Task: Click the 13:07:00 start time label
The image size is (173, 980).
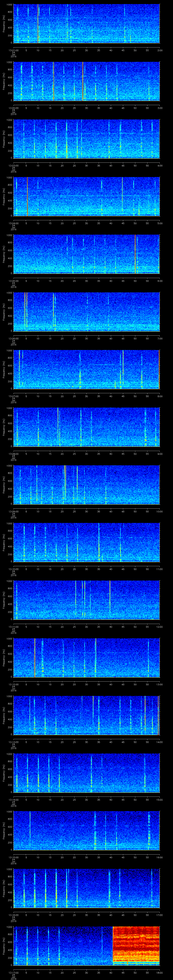Action: (13, 396)
